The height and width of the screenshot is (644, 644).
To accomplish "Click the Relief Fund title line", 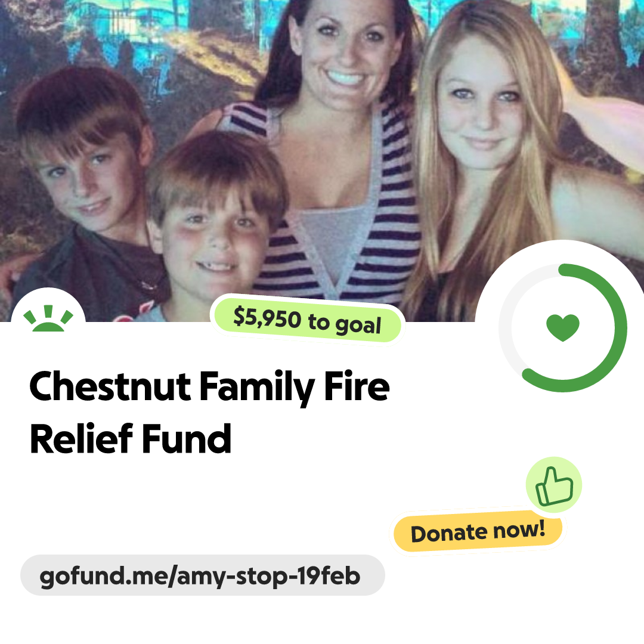I will coord(131,439).
